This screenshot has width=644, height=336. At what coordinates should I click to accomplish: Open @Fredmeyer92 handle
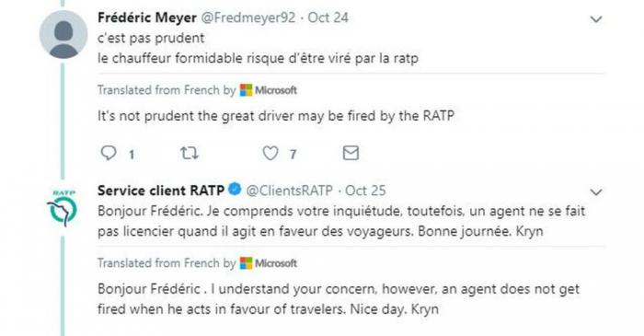(247, 17)
